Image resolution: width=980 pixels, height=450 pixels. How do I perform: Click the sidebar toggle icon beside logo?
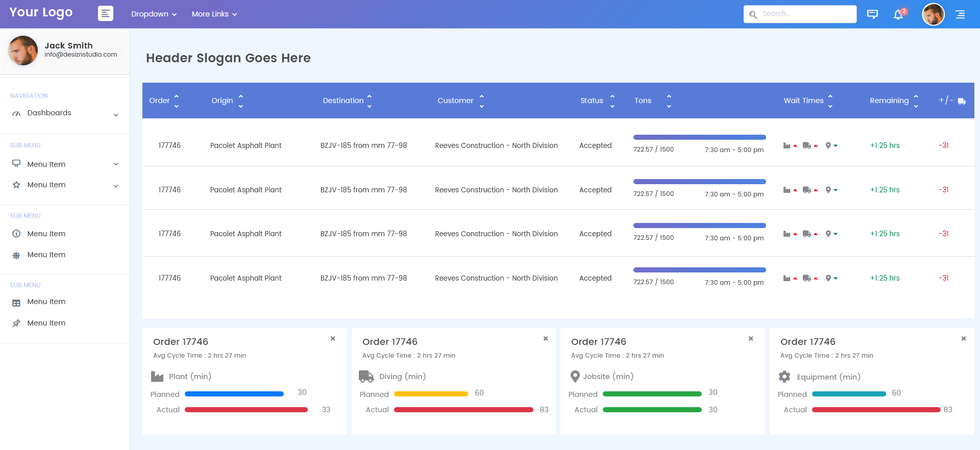[x=106, y=14]
